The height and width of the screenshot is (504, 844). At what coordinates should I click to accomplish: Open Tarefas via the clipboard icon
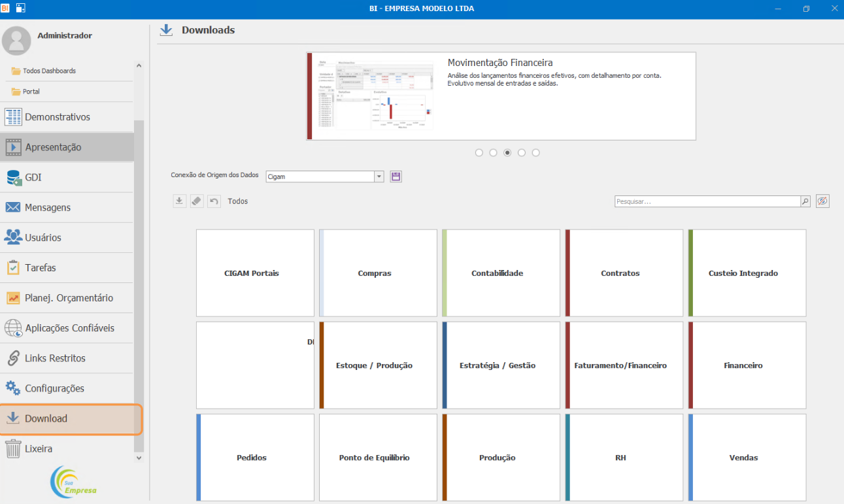[13, 268]
